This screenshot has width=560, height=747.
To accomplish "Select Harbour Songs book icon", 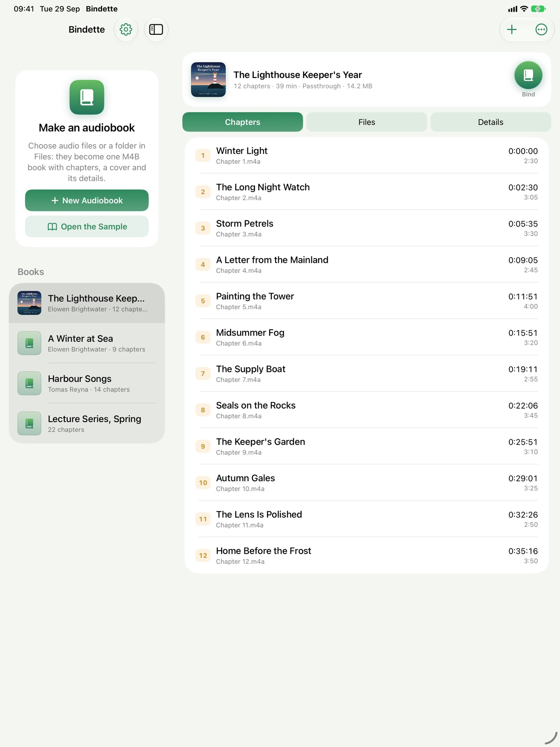I will [30, 383].
